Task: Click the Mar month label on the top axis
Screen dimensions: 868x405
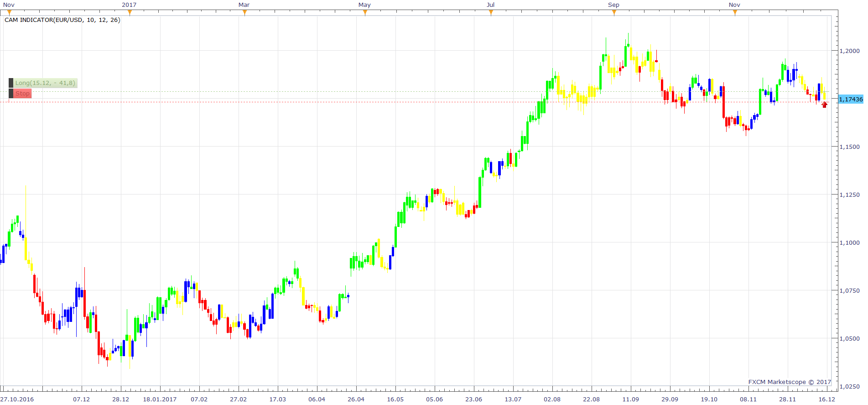Action: [x=244, y=5]
